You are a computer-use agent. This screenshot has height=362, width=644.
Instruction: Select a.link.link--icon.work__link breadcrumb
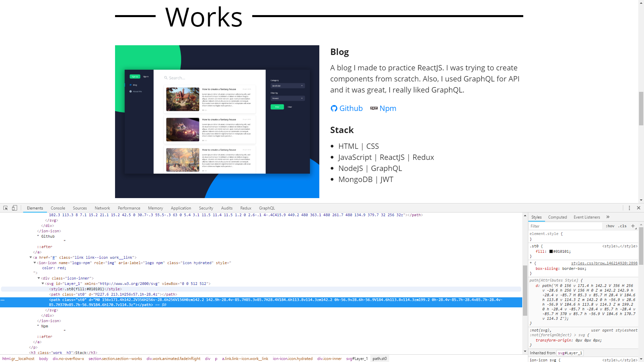point(245,359)
